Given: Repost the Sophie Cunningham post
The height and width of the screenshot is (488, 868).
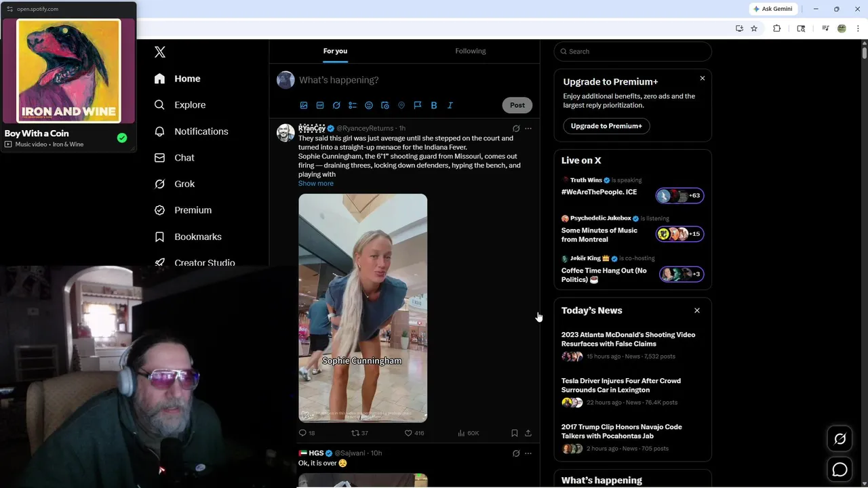Looking at the screenshot, I should pyautogui.click(x=359, y=433).
